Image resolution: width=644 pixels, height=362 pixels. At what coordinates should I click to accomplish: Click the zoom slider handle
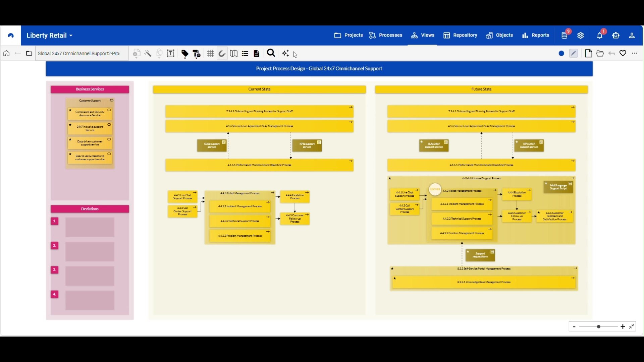pyautogui.click(x=599, y=326)
